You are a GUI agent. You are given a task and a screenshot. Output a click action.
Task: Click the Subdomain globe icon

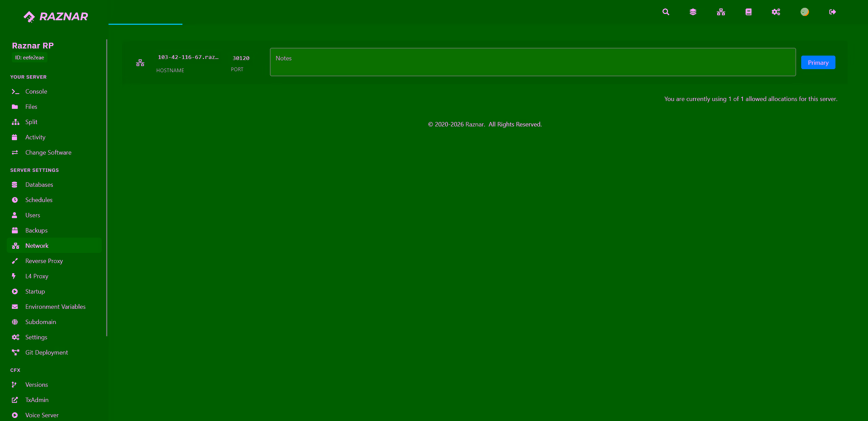pyautogui.click(x=15, y=322)
